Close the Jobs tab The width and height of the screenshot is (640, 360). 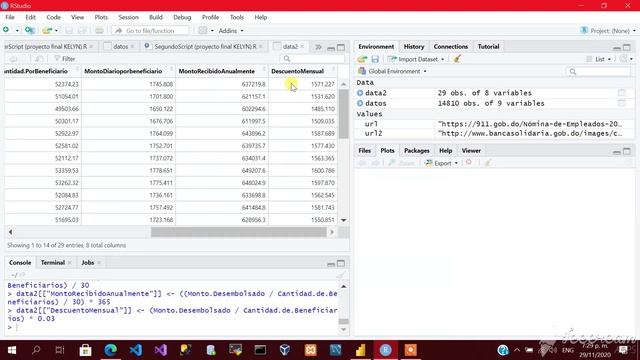[99, 262]
